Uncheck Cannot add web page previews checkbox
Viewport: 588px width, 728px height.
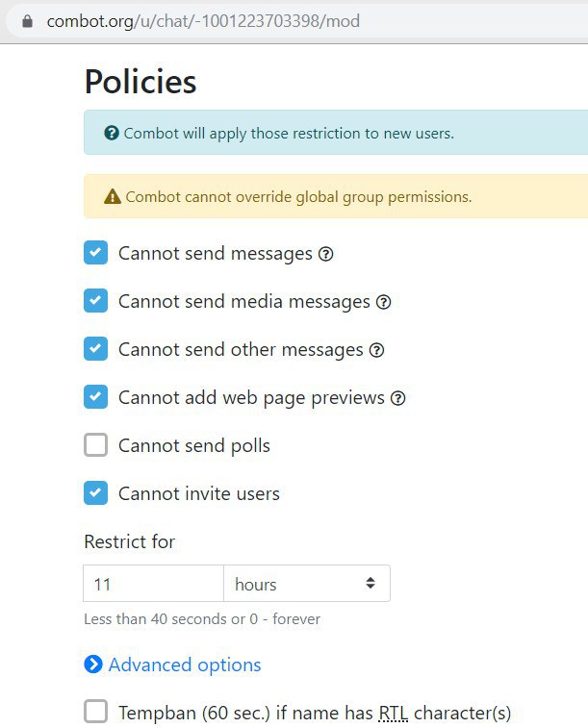pos(95,397)
